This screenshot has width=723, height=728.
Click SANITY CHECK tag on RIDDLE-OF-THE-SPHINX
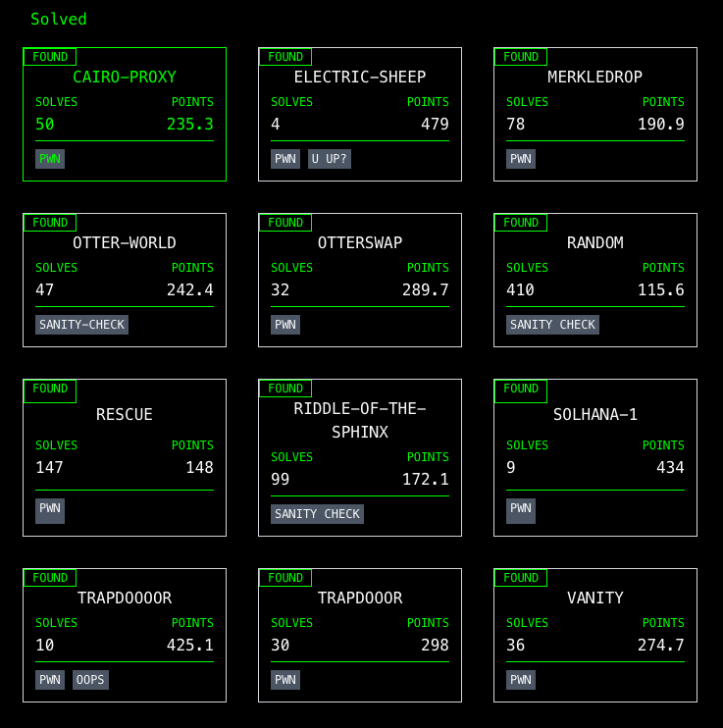tap(317, 514)
